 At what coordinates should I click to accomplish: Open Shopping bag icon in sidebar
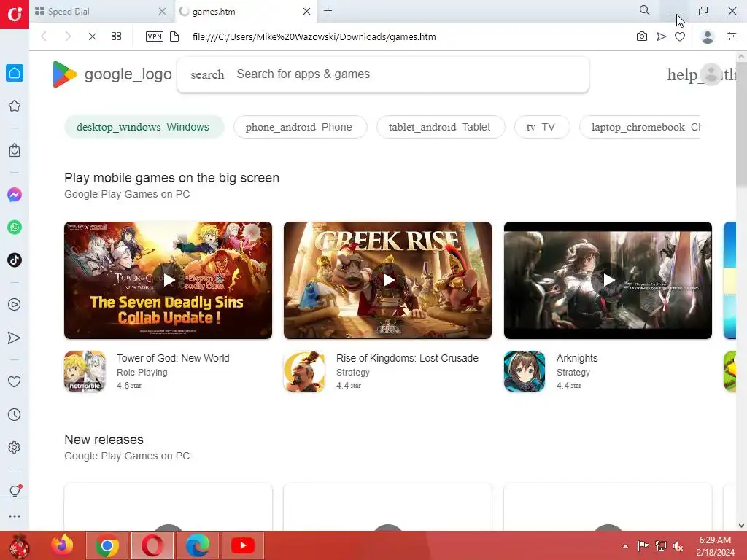pyautogui.click(x=15, y=150)
